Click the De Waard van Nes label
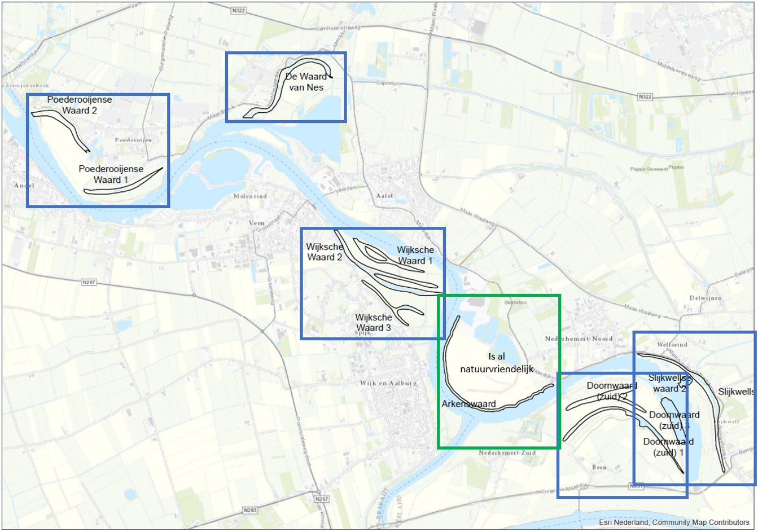The width and height of the screenshot is (758, 532). click(306, 82)
